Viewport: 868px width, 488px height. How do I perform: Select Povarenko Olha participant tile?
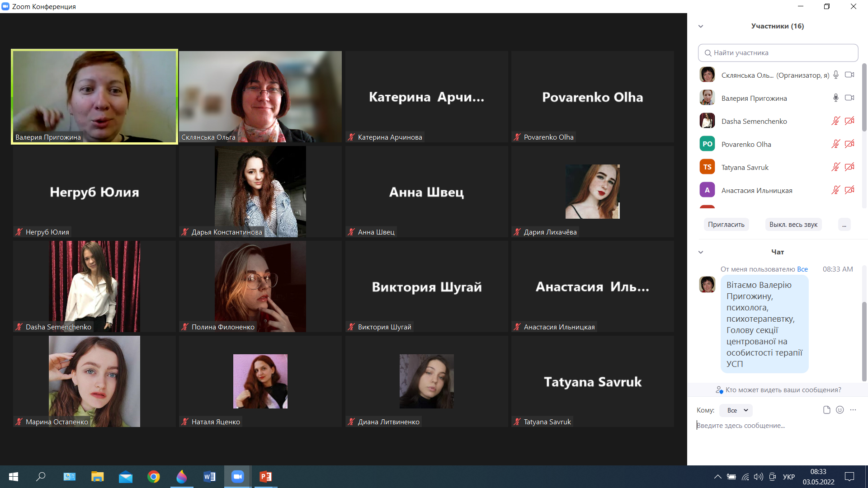pos(593,97)
